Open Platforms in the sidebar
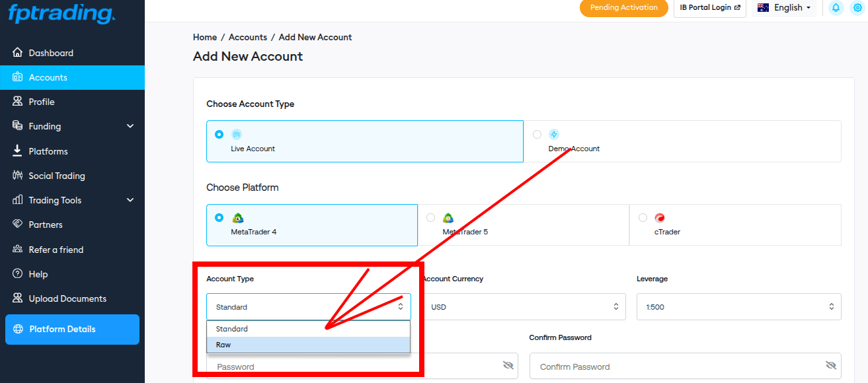868x383 pixels. 72,151
